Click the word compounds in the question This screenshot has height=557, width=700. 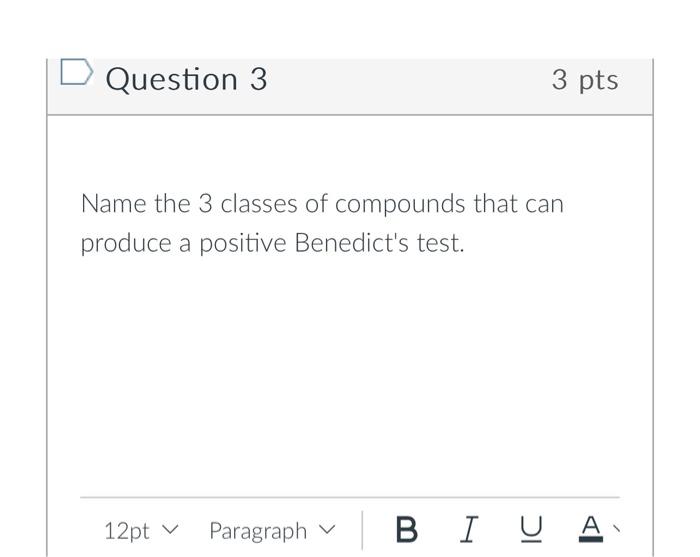[x=400, y=204]
